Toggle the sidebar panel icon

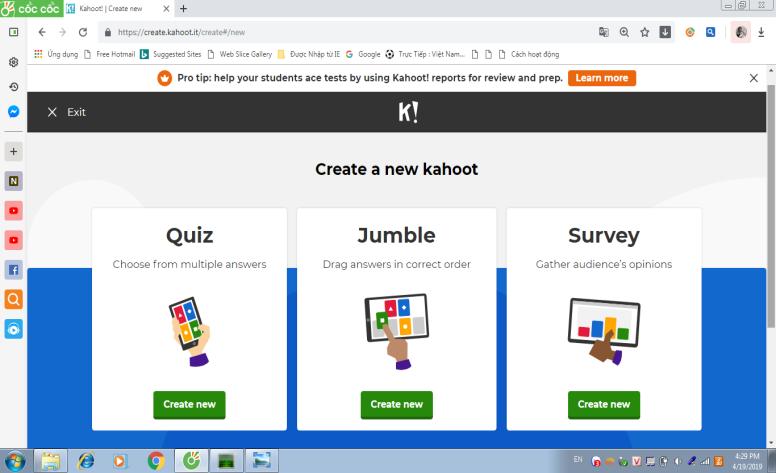tap(13, 32)
